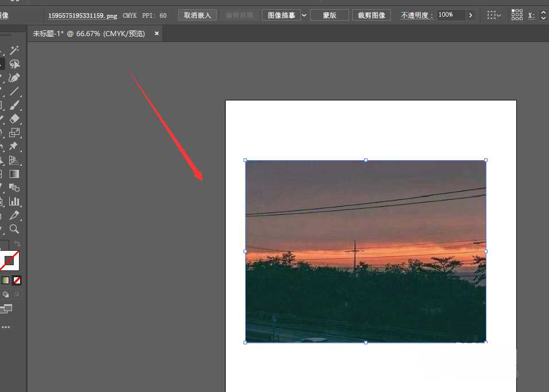Screen dimensions: 549x392
Task: Click the 裁剪图像 button
Action: [371, 15]
